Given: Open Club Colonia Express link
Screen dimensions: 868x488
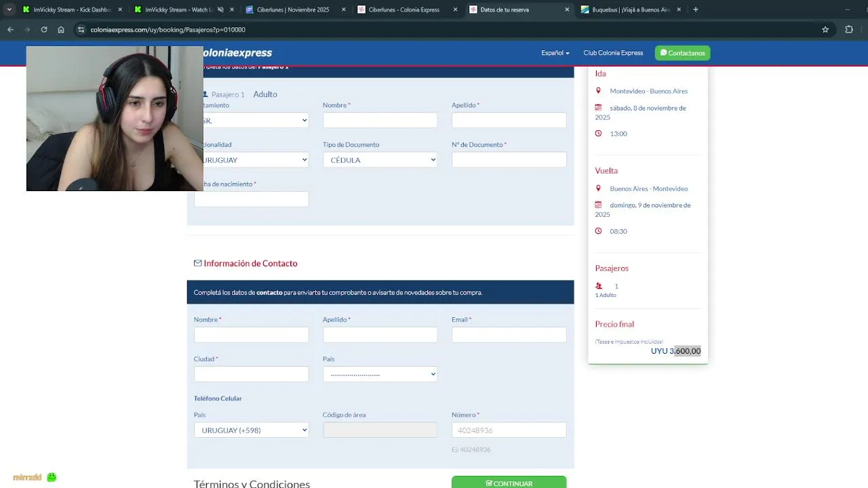Looking at the screenshot, I should [x=613, y=53].
